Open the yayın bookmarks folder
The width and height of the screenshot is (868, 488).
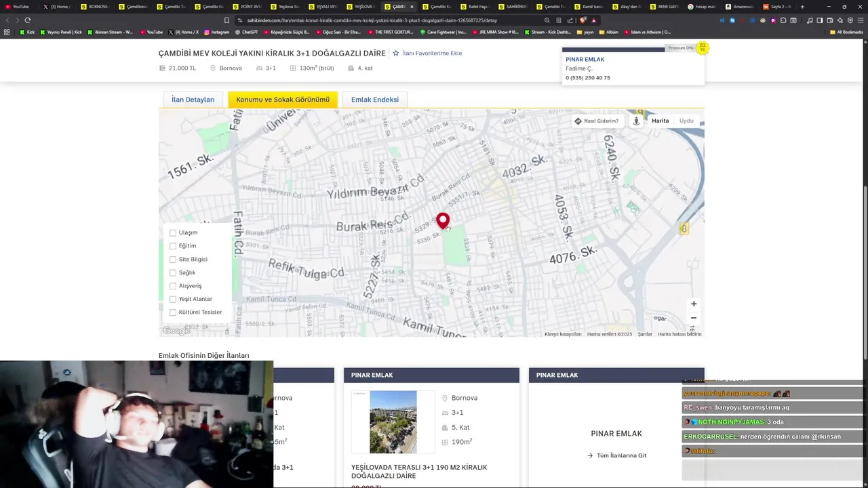[x=585, y=32]
